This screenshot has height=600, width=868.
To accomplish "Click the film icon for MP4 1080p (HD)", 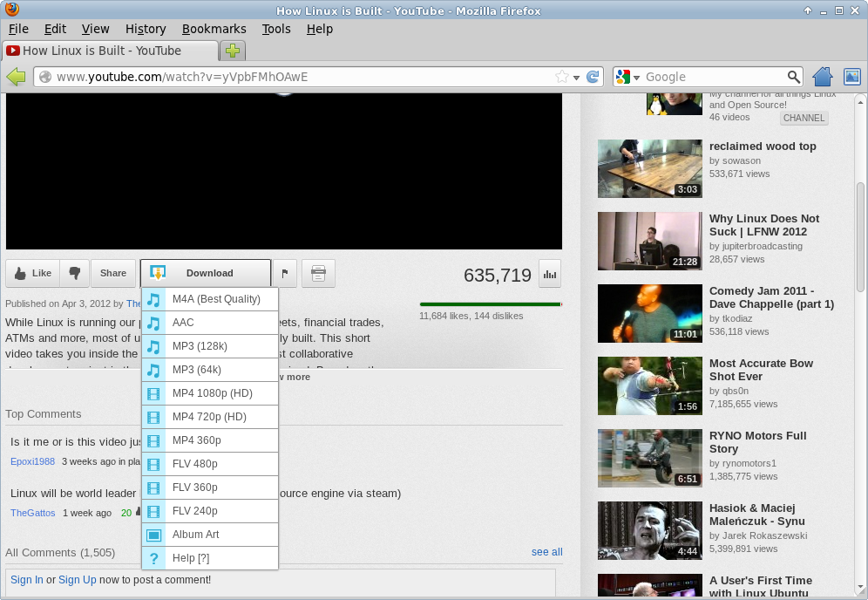I will 154,393.
